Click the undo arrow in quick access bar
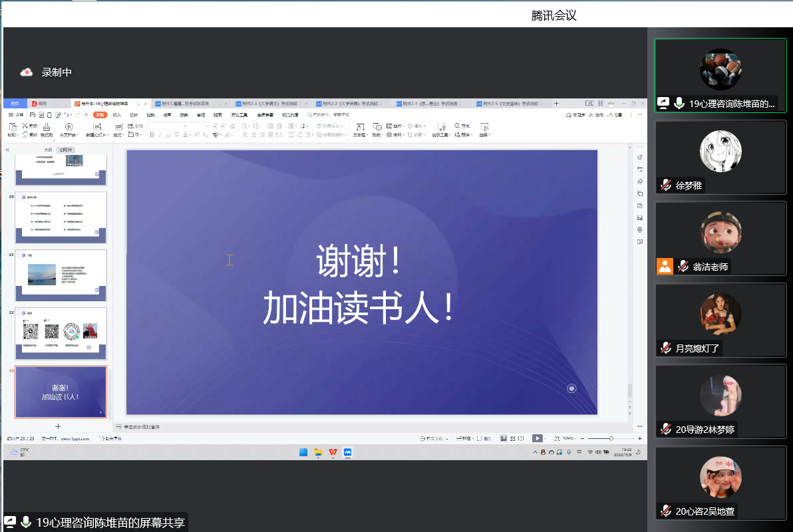This screenshot has height=532, width=793. (x=67, y=115)
